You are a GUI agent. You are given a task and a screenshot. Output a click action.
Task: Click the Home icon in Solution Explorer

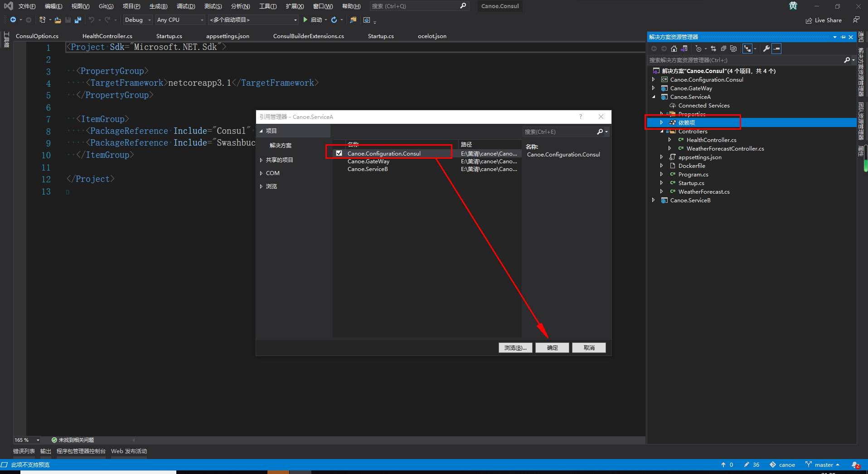click(x=674, y=49)
